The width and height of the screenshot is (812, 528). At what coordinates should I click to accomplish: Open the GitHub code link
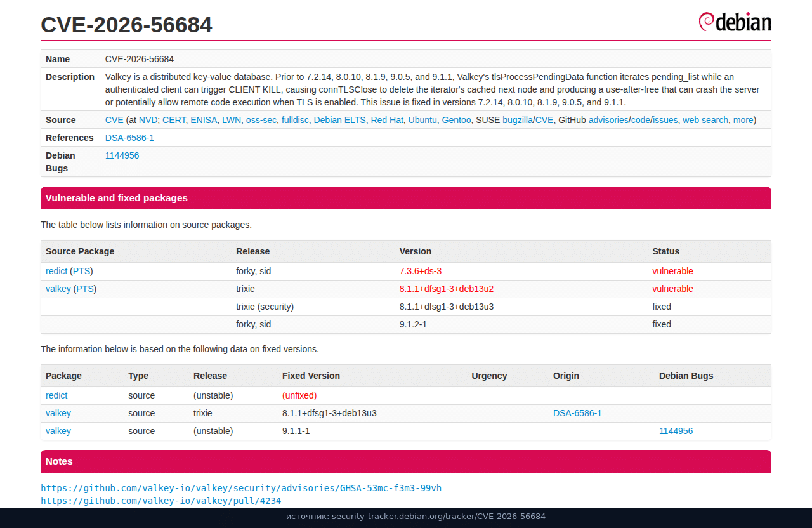click(x=641, y=120)
